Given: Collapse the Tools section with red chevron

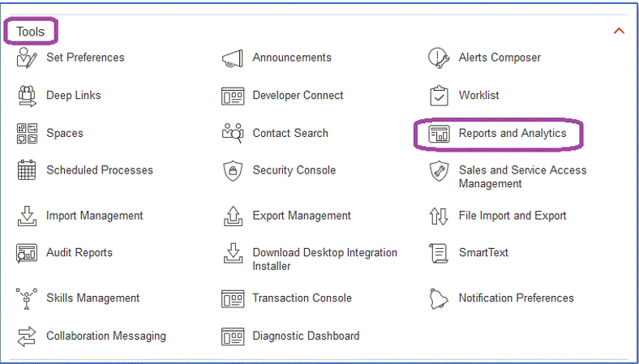Looking at the screenshot, I should click(619, 32).
